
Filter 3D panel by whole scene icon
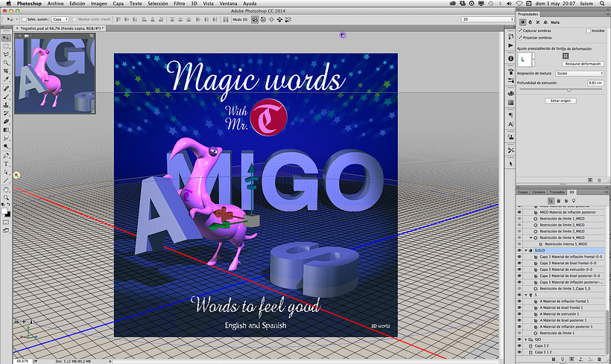pos(551,201)
